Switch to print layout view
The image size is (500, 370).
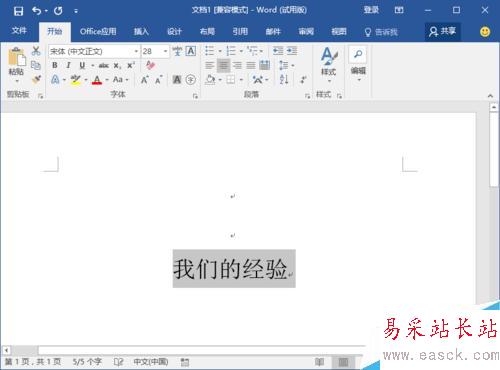343,362
